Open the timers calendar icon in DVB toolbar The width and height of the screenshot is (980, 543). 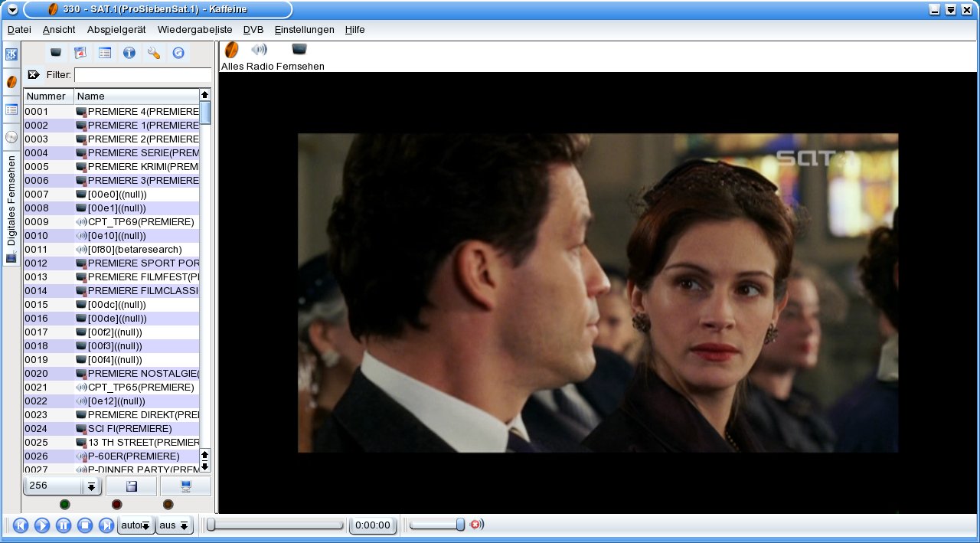(x=80, y=53)
